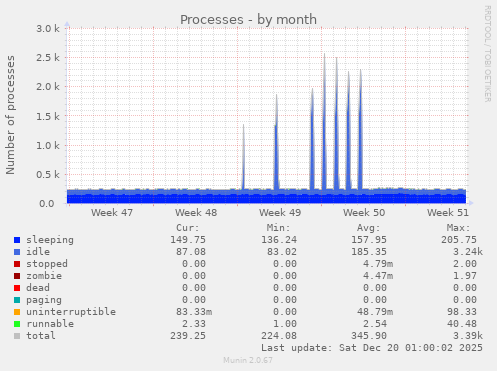
Task: Click zombie maximum value 1.97
Action: [465, 276]
